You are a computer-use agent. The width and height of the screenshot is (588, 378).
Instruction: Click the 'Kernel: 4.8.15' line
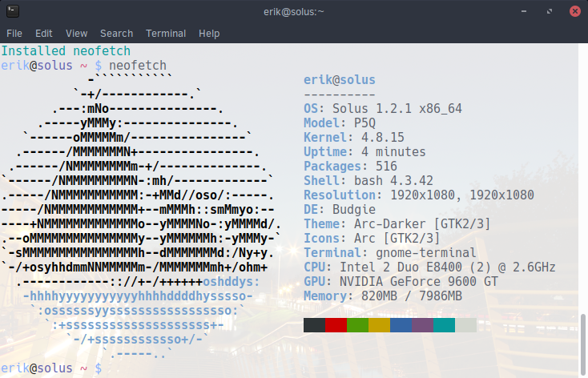[x=354, y=137]
